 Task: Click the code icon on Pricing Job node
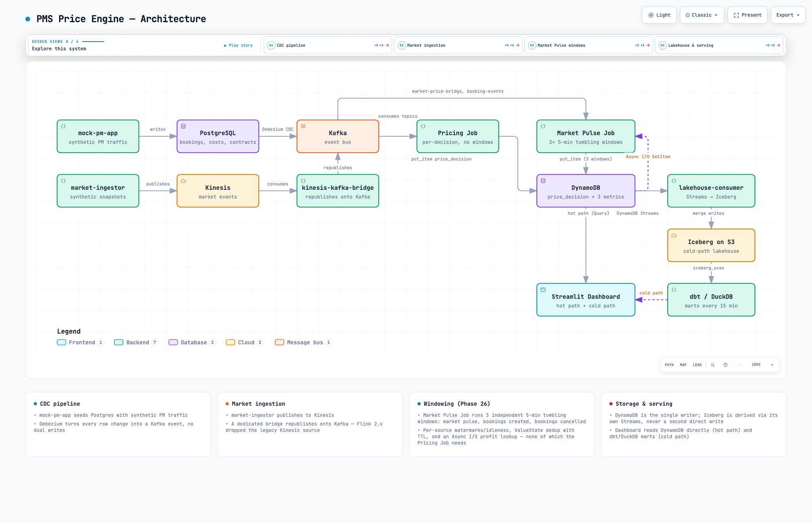pyautogui.click(x=423, y=126)
